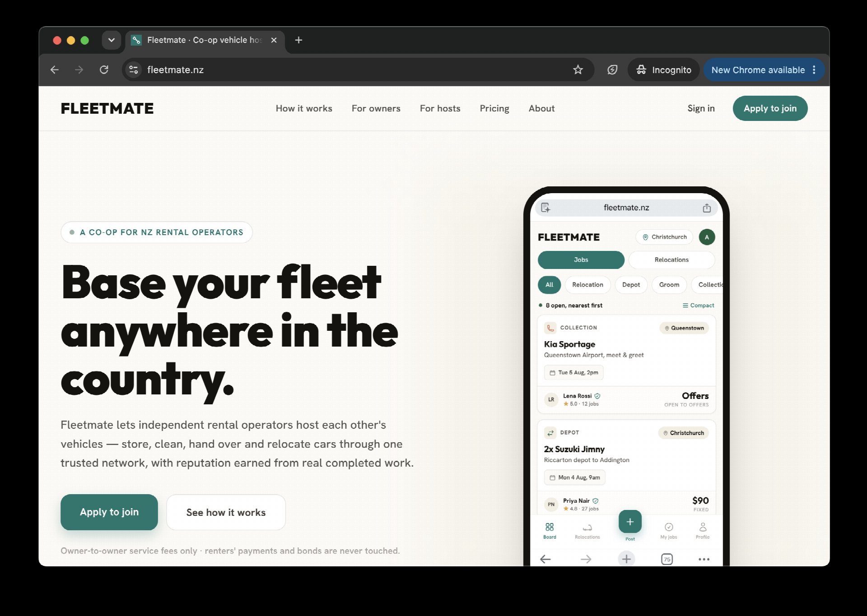Click the browser forward arrow
This screenshot has width=867, height=616.
(x=79, y=69)
